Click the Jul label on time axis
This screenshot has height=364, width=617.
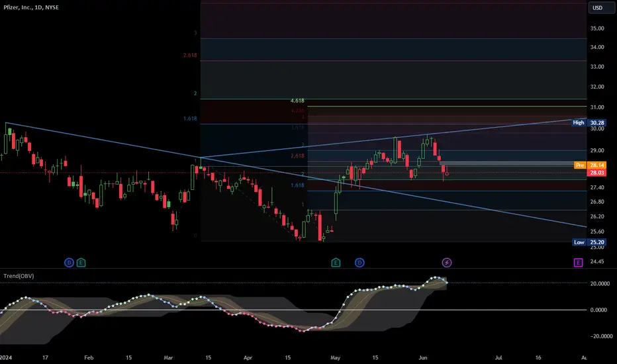(498, 357)
